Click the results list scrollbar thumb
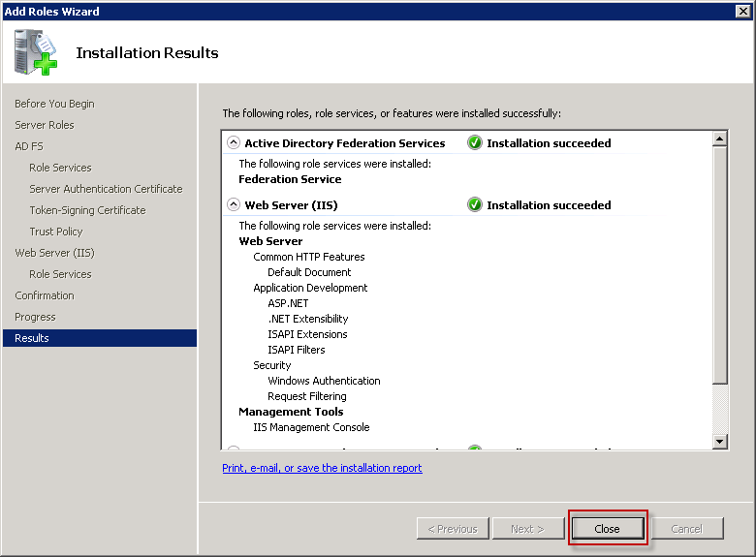 719,265
